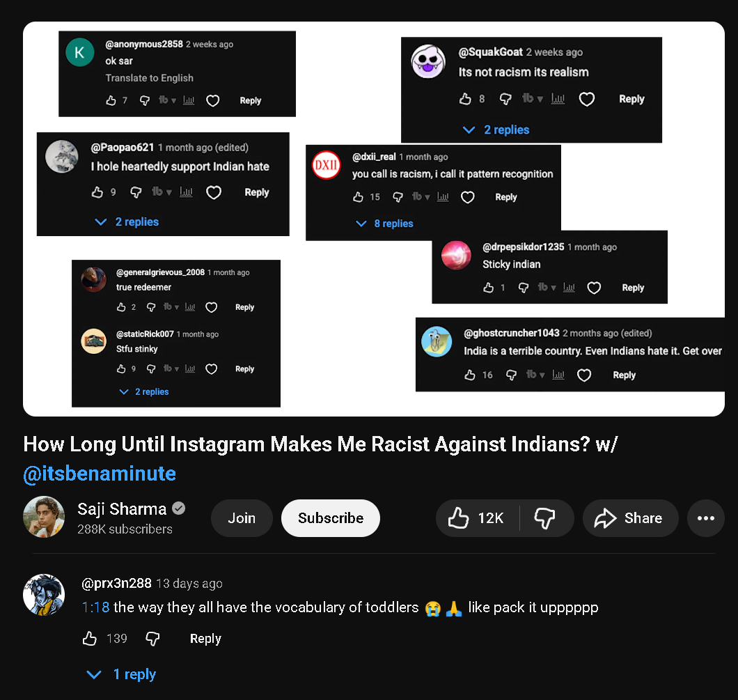The width and height of the screenshot is (738, 700).
Task: Expand the 1 reply thread
Action: click(121, 674)
